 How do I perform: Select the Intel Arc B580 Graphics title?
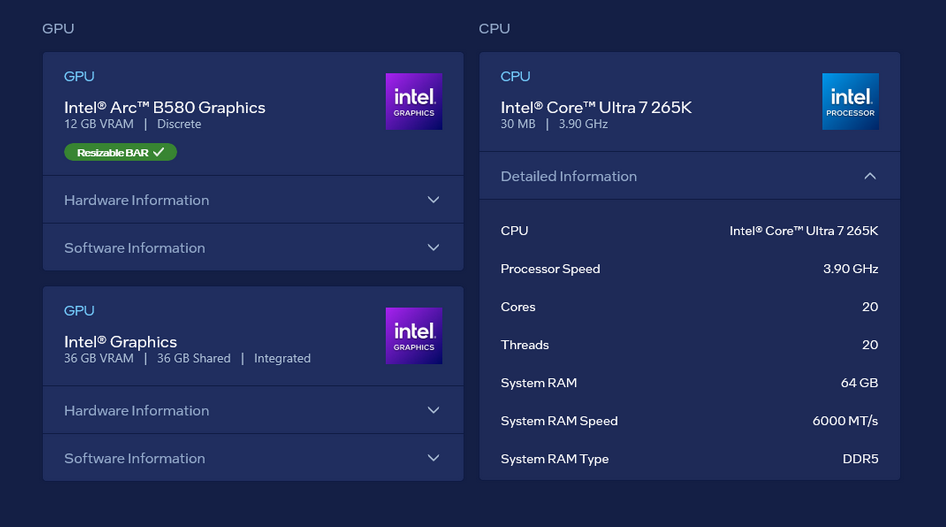[x=165, y=107]
